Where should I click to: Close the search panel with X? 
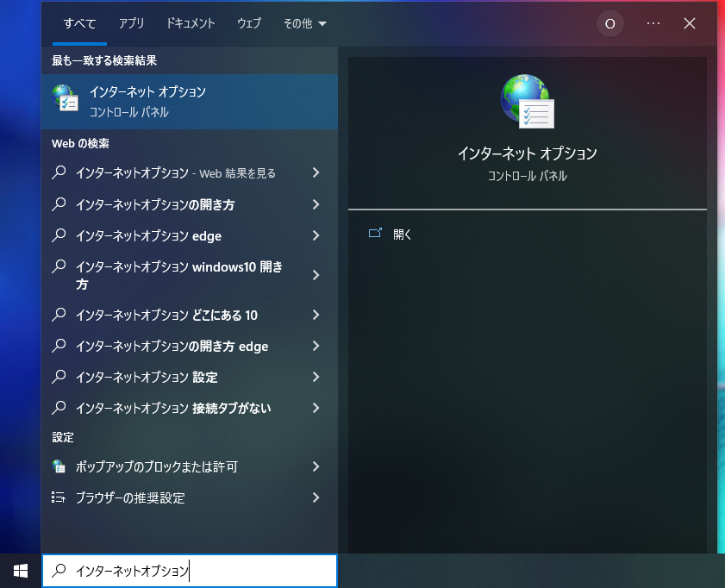[x=690, y=23]
